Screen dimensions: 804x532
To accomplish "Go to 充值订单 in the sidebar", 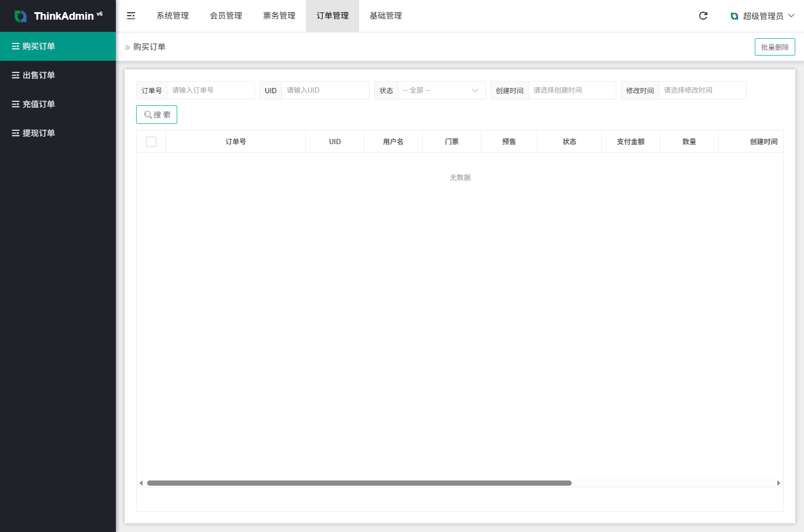I will (x=58, y=104).
